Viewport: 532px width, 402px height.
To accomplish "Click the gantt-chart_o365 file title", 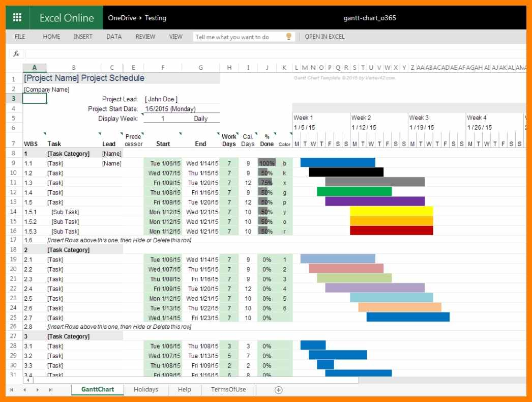I will click(369, 18).
